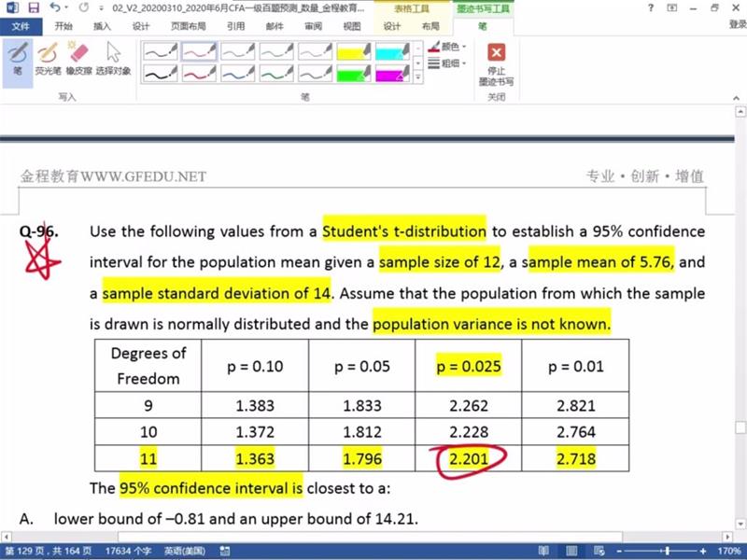
Task: Expand the pen styles gallery arrow
Action: (x=418, y=78)
